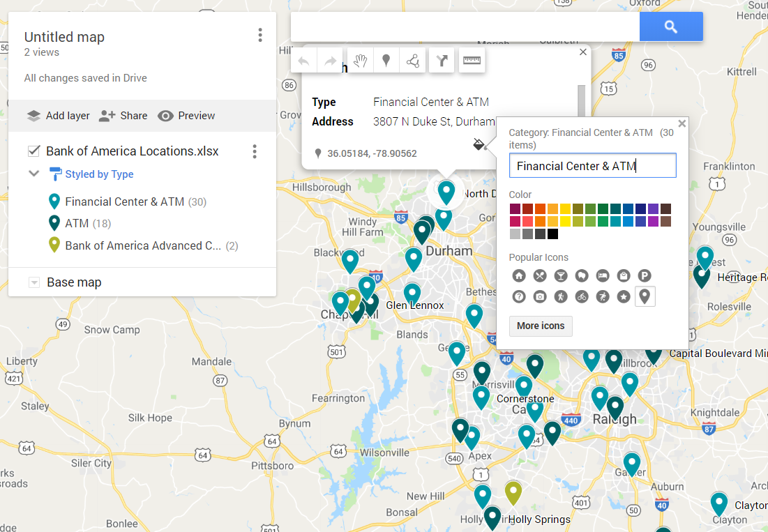768x532 pixels.
Task: Select the Financial Center & ATM legend item
Action: click(128, 202)
